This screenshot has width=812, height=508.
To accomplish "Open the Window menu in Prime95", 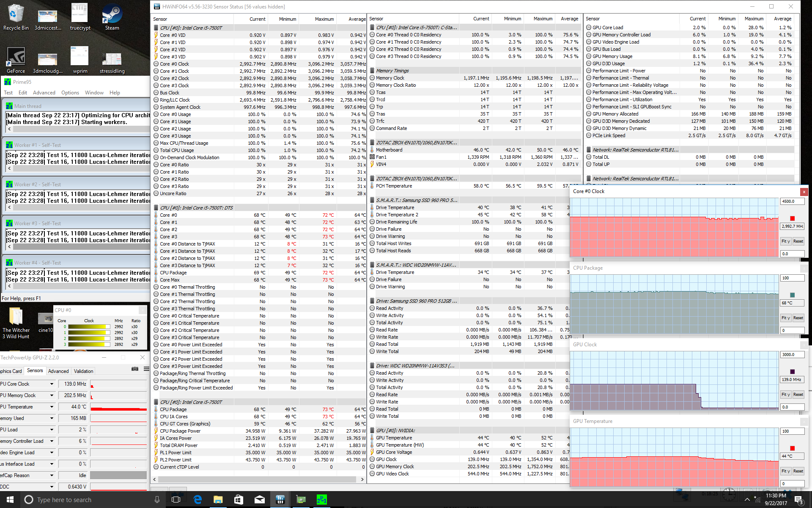I will 94,93.
